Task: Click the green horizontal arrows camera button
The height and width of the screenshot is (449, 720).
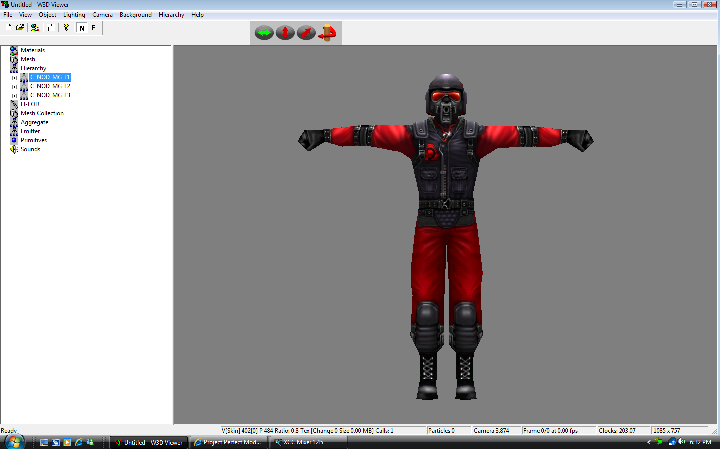Action: [x=264, y=33]
